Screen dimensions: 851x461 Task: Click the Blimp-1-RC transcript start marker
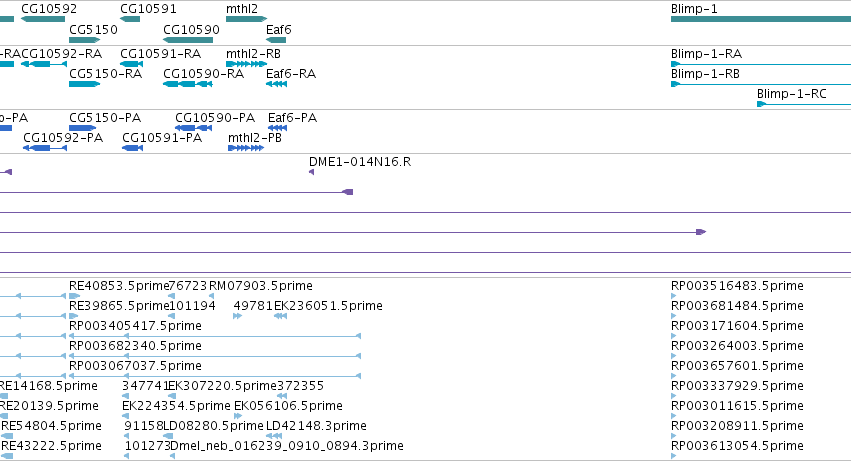tap(761, 104)
